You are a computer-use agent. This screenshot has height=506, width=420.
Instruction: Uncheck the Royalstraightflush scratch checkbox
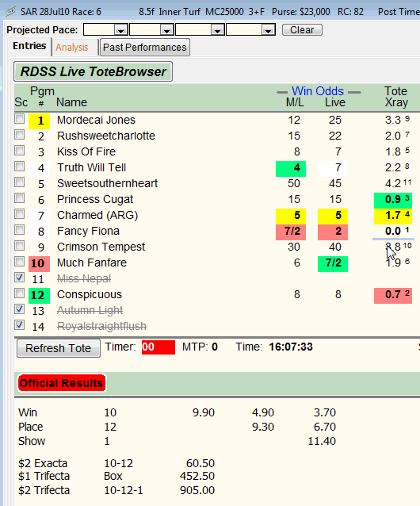pyautogui.click(x=19, y=324)
